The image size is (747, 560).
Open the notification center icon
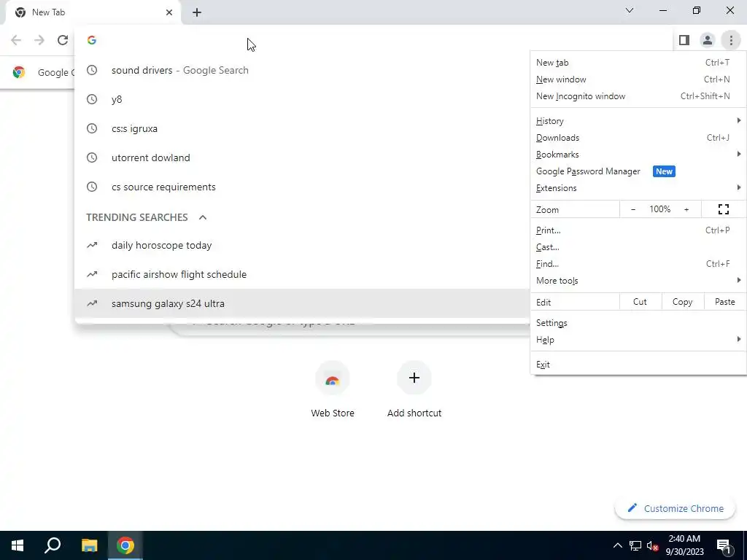tap(724, 546)
